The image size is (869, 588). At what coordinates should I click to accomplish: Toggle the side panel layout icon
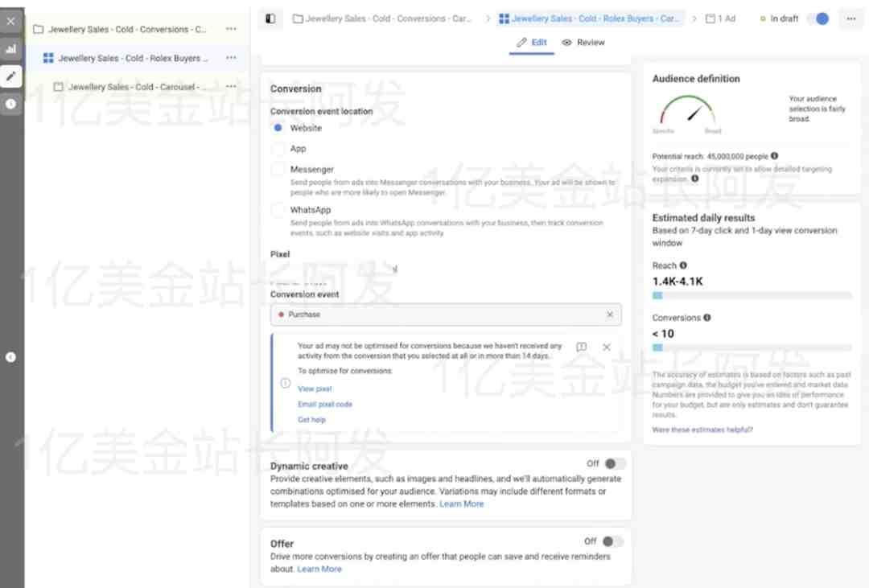tap(270, 19)
